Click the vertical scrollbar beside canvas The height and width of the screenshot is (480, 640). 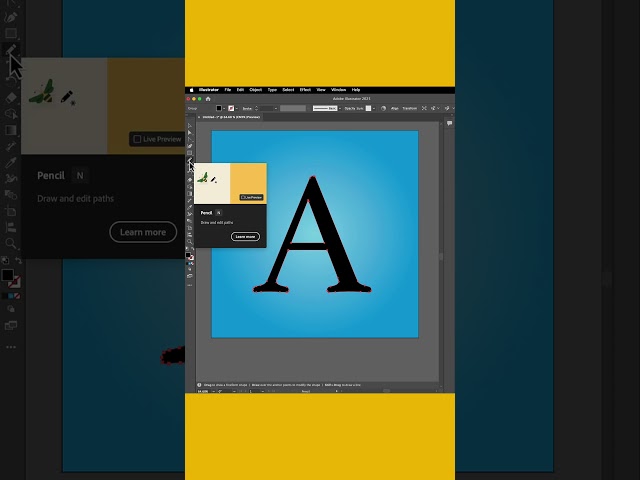[x=441, y=256]
